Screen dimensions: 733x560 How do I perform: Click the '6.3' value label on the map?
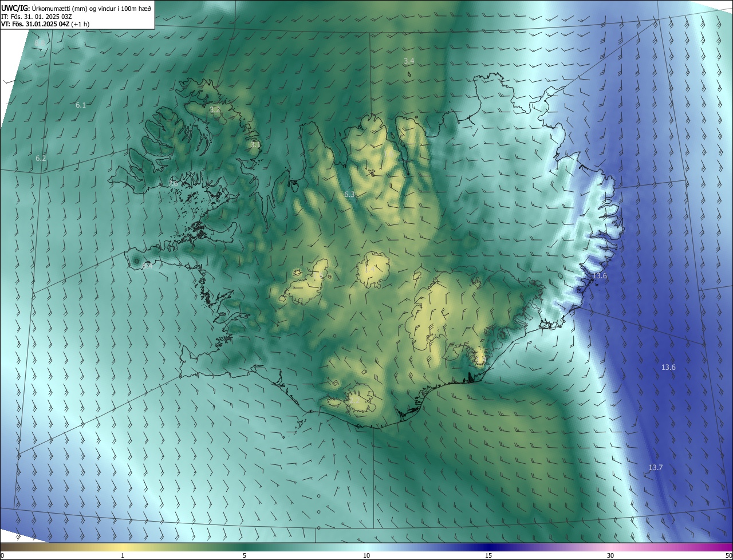[349, 195]
